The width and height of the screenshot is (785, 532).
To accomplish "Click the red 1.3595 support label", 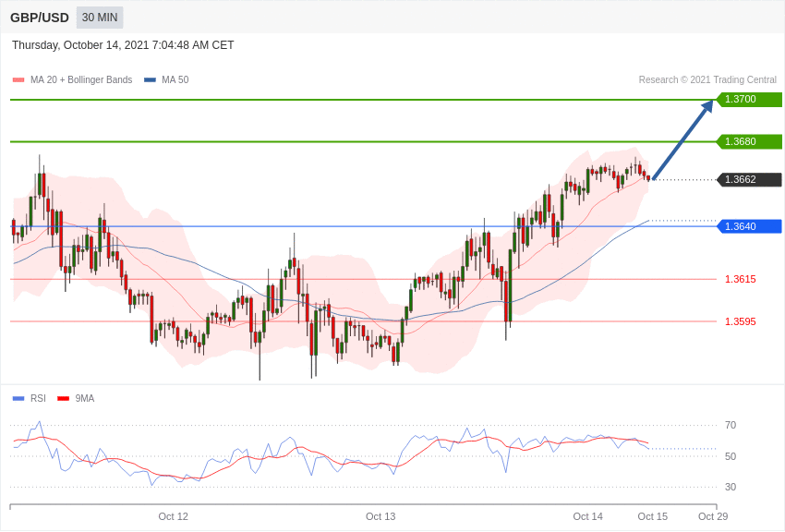I will coord(740,321).
